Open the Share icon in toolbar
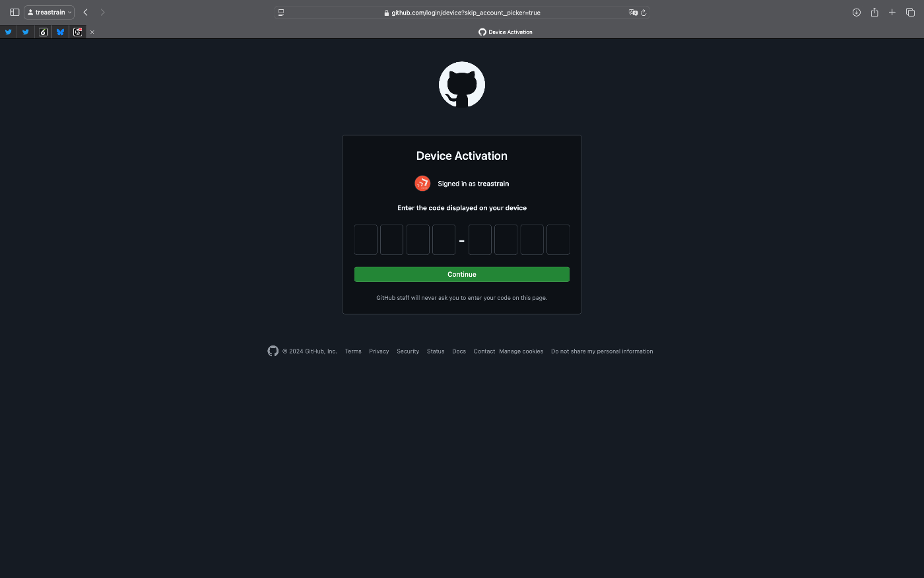 [874, 13]
